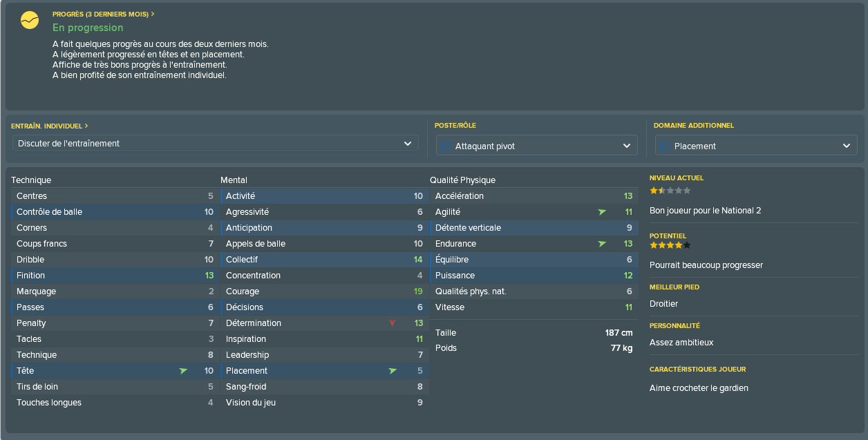Screen dimensions: 868x440
Task: Click the Potentiel star rating
Action: [670, 245]
